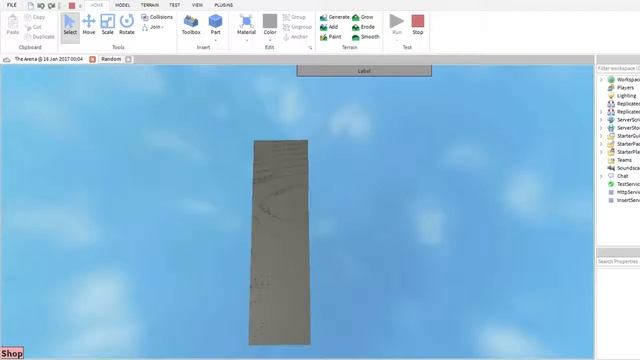
Task: Click the Shop button in the viewport
Action: (x=12, y=353)
